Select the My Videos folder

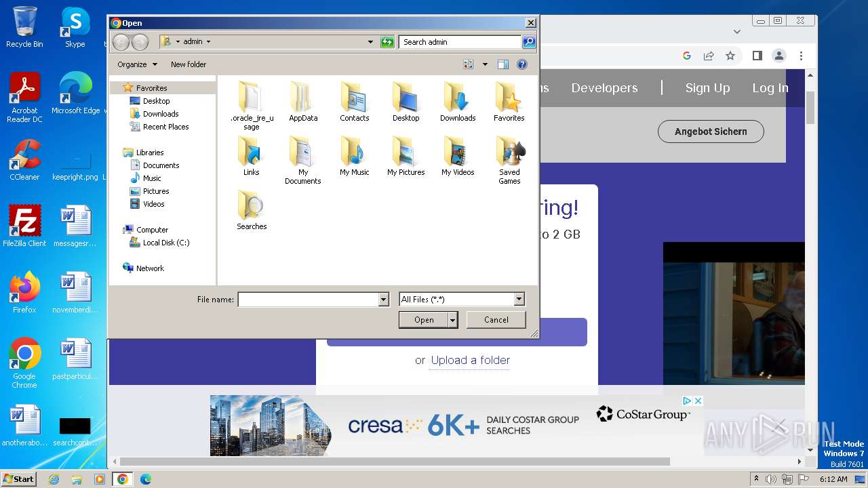click(458, 156)
